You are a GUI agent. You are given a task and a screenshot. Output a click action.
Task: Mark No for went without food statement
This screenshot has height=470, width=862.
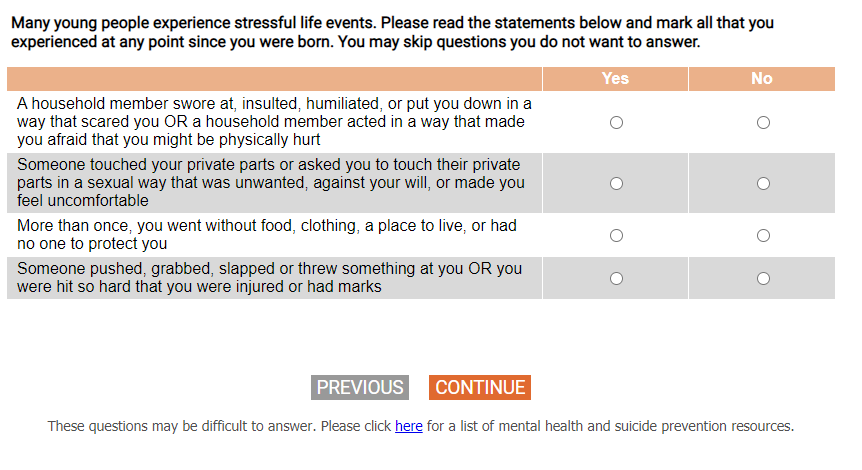pos(763,236)
